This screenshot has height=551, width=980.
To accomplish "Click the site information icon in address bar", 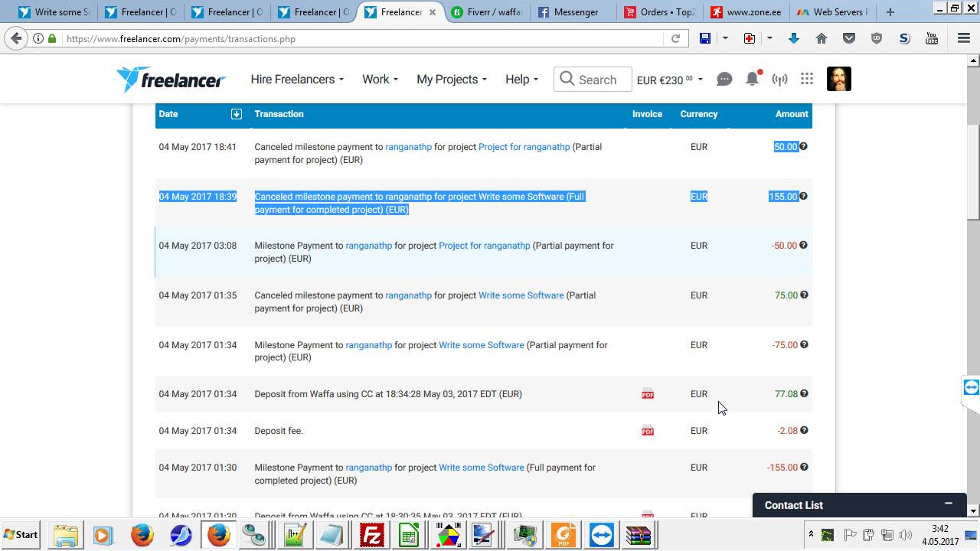I will point(38,39).
